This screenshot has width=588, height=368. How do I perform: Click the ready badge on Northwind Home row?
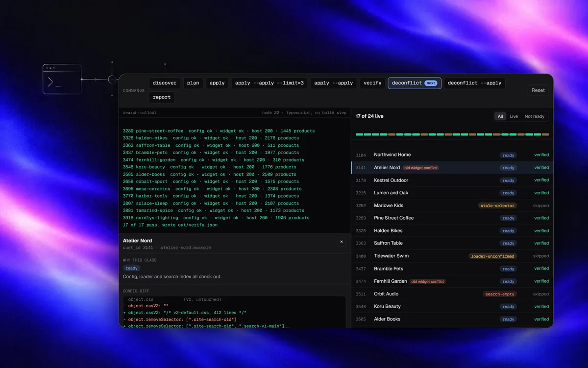tap(508, 155)
